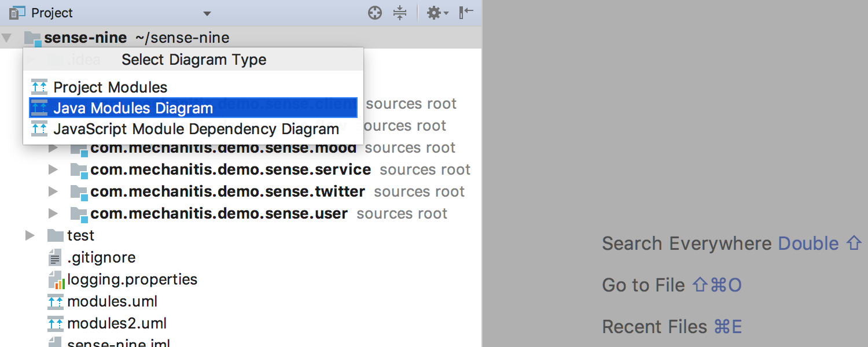This screenshot has height=347, width=868.
Task: Open the Project view dropdown arrow
Action: click(207, 14)
